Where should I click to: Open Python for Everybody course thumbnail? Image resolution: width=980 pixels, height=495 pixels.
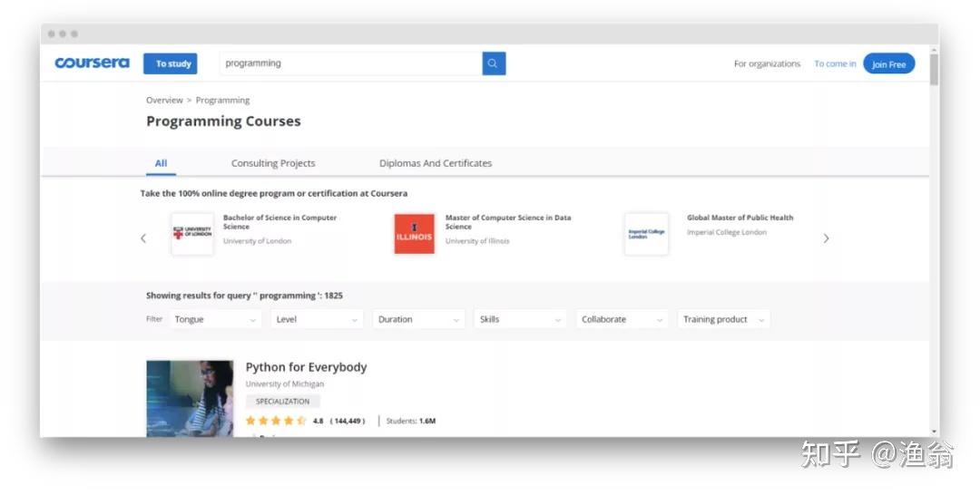[x=190, y=398]
